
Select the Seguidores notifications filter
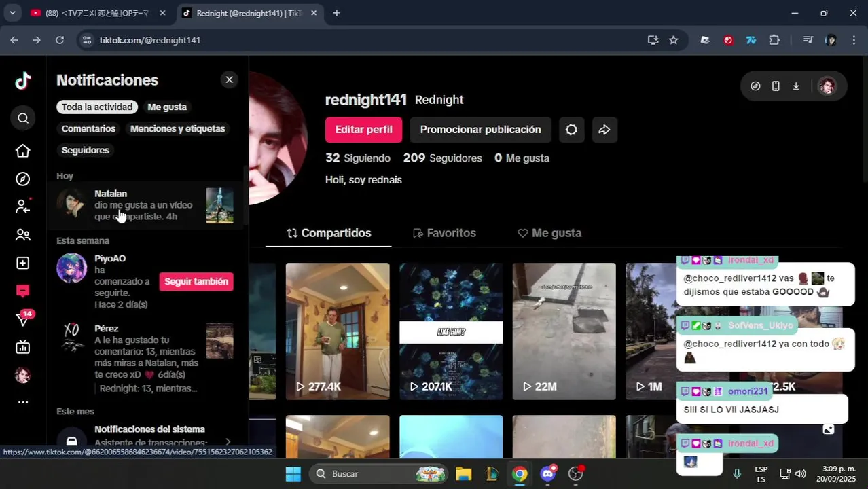pos(86,150)
